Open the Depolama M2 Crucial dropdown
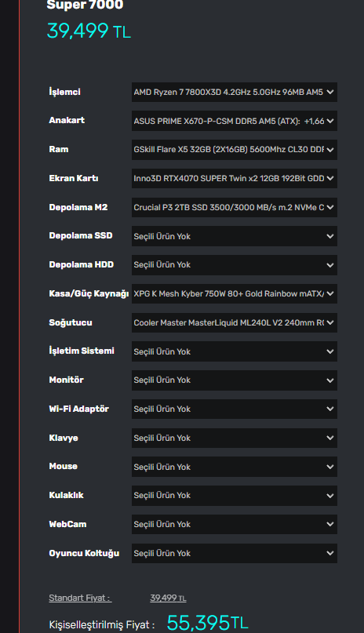Viewport: 364px width, 633px height. (x=234, y=207)
